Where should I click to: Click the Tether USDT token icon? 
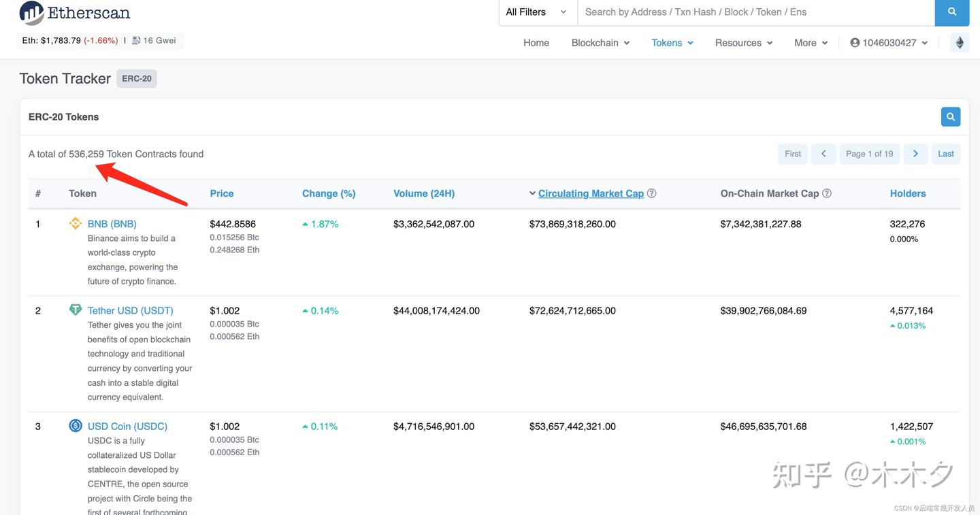coord(75,309)
